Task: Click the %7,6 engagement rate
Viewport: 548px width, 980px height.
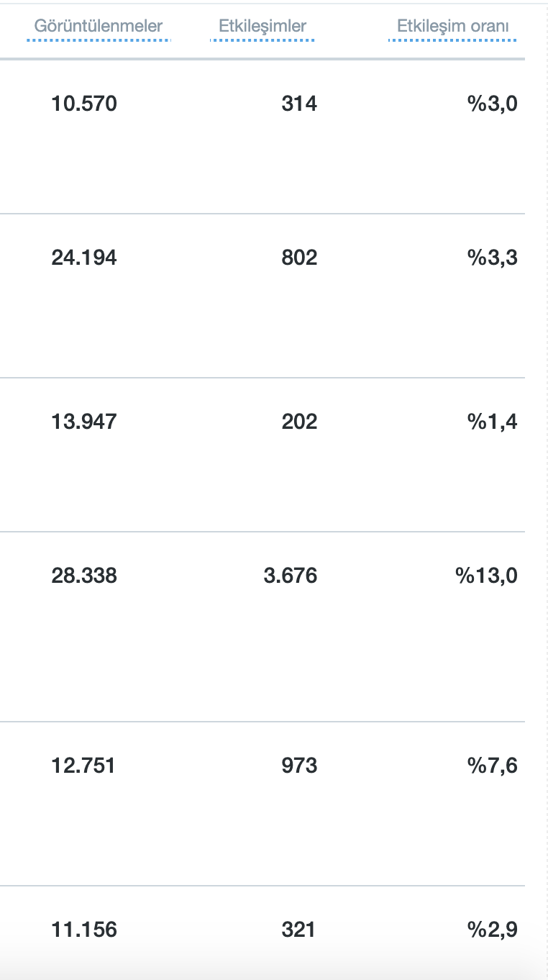Action: (492, 766)
